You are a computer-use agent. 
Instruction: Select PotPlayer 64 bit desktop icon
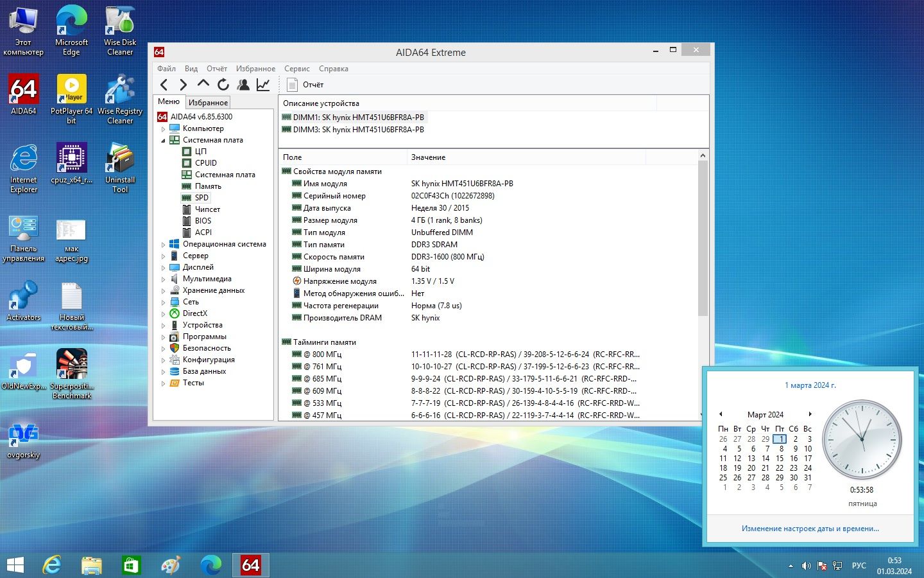point(71,100)
